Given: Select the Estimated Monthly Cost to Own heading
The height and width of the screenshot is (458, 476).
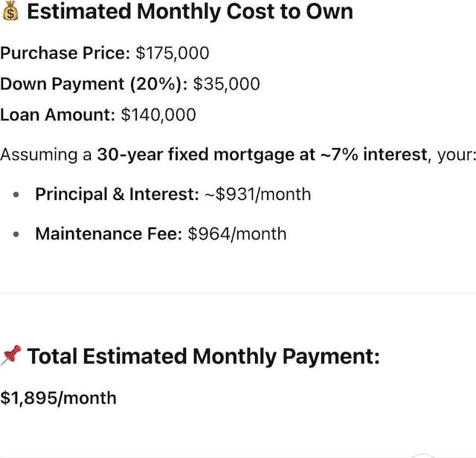Looking at the screenshot, I should (190, 12).
